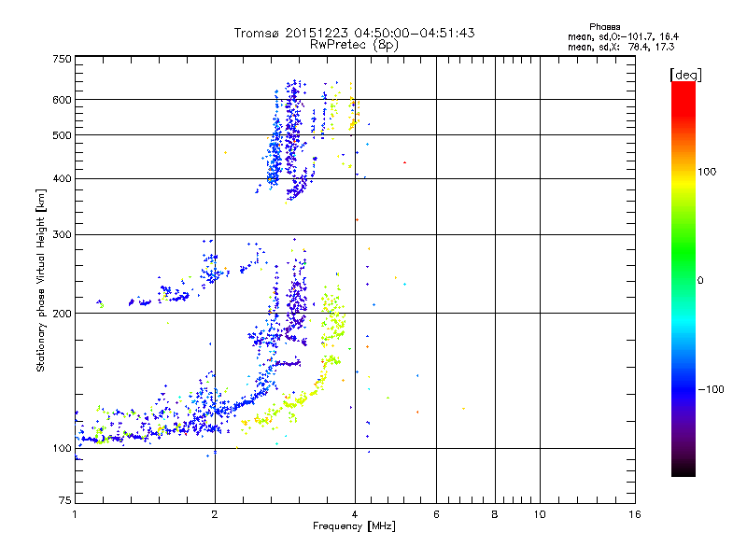The height and width of the screenshot is (560, 747).
Task: Click the 'Phases' header text
Action: [x=604, y=27]
